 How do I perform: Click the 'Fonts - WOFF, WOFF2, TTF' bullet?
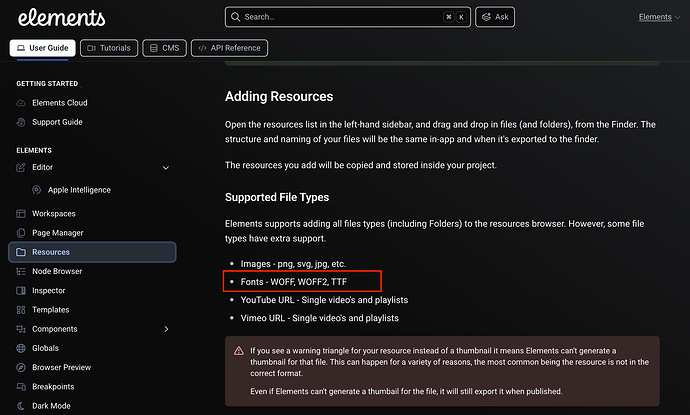pyautogui.click(x=294, y=282)
